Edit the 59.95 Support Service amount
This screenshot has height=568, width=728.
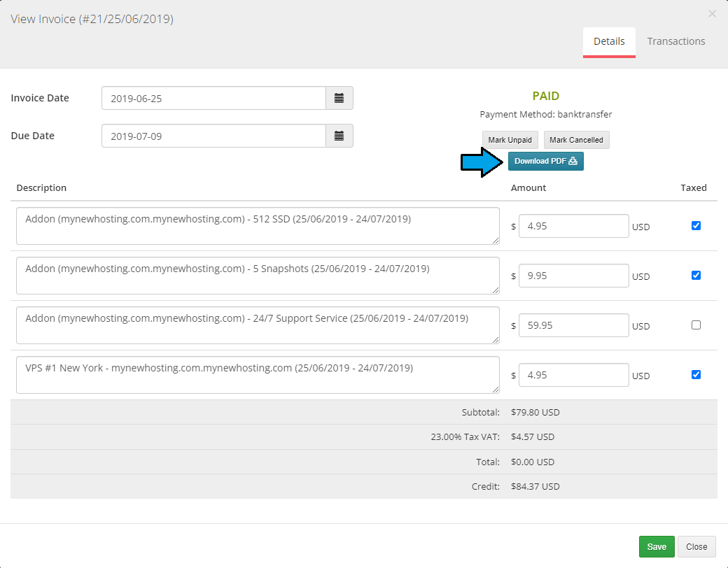(574, 325)
